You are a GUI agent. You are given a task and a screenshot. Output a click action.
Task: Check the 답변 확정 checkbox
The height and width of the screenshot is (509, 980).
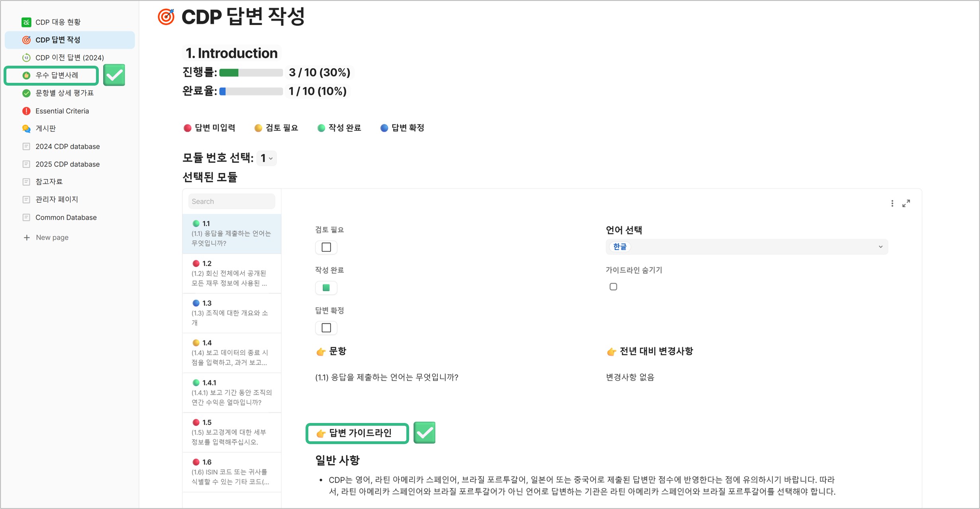point(326,328)
